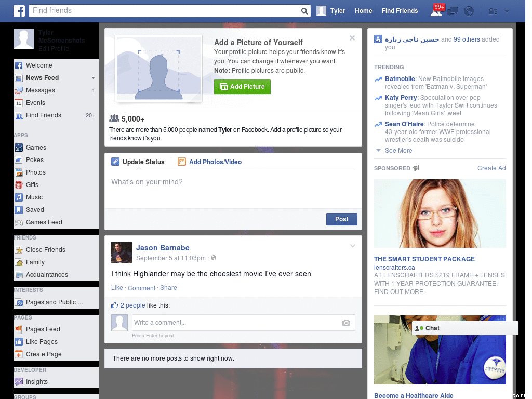Select the Update Status tab
The image size is (532, 399).
[x=138, y=162]
